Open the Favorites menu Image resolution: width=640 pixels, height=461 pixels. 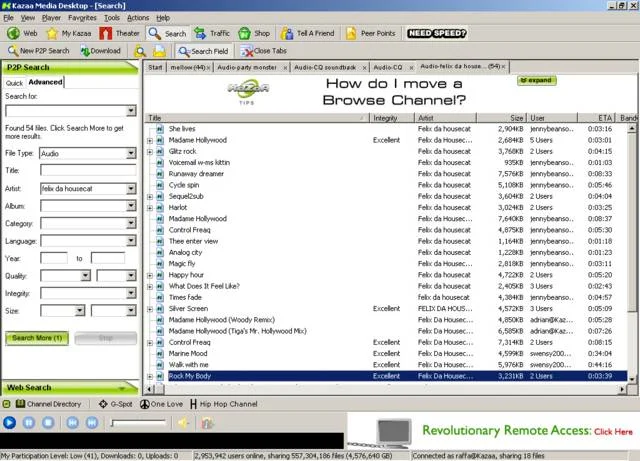pos(82,18)
